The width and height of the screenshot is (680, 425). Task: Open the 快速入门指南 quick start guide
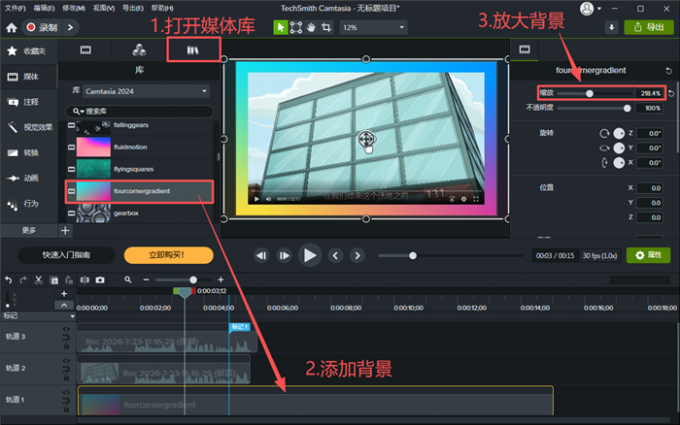point(66,255)
